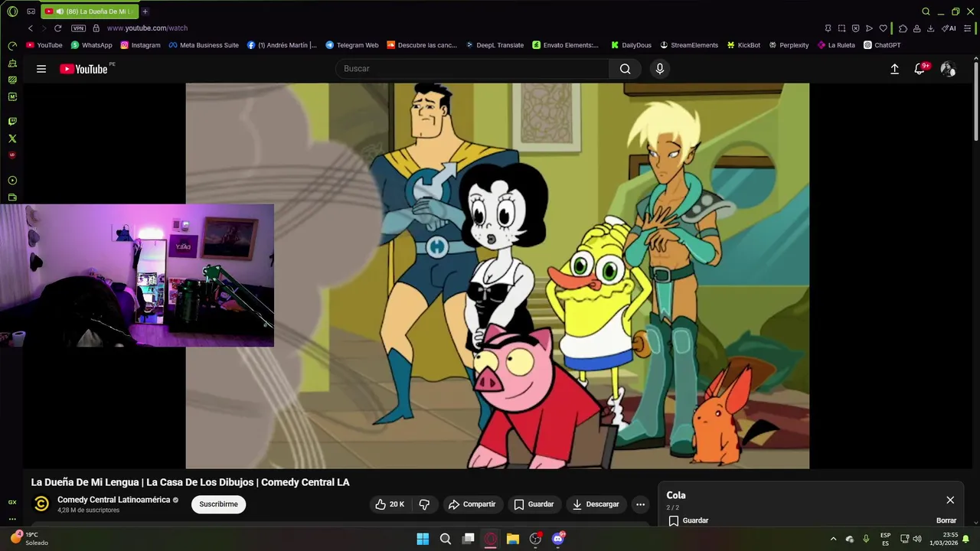The height and width of the screenshot is (551, 980).
Task: Toggle the VPN badge in address bar
Action: pyautogui.click(x=78, y=28)
